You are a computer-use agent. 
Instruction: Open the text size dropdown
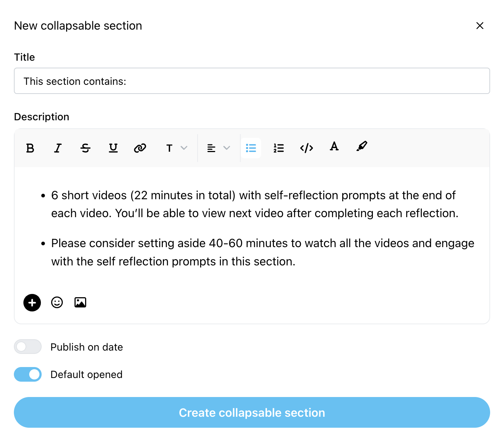pyautogui.click(x=176, y=148)
